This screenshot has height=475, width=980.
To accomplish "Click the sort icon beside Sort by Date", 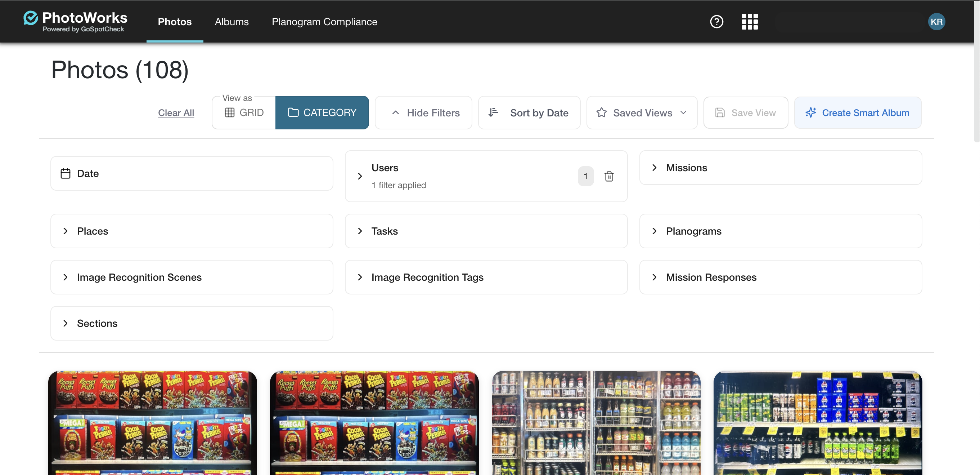I will tap(493, 112).
